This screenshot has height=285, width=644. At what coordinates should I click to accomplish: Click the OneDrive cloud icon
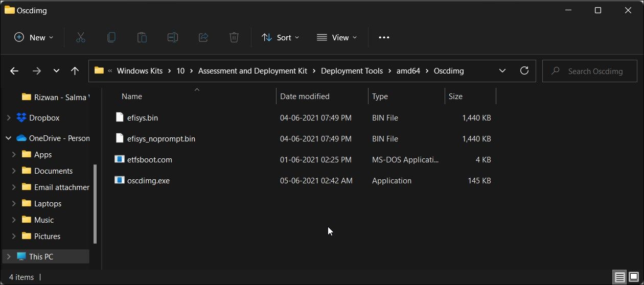click(21, 138)
